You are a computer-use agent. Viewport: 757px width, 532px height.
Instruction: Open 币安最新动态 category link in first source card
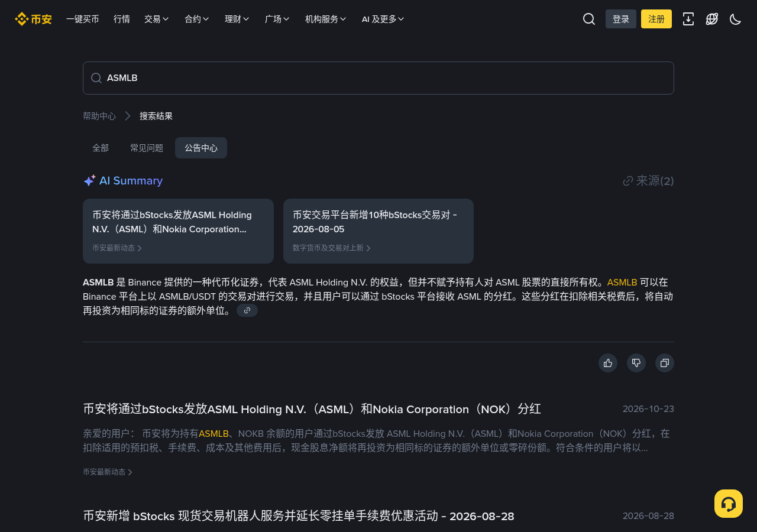(117, 248)
